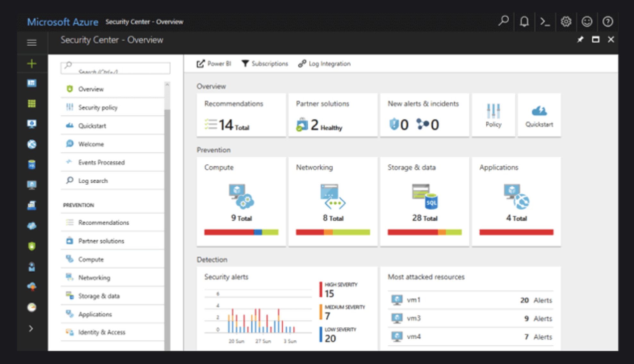Image resolution: width=634 pixels, height=364 pixels.
Task: Select Security policy in the menu
Action: (x=98, y=107)
